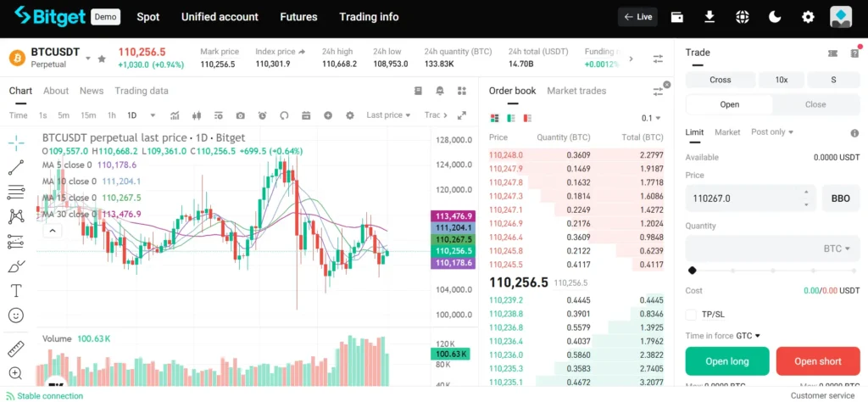Set a price alert with alarm clock icon
The image size is (868, 402).
pyautogui.click(x=263, y=115)
